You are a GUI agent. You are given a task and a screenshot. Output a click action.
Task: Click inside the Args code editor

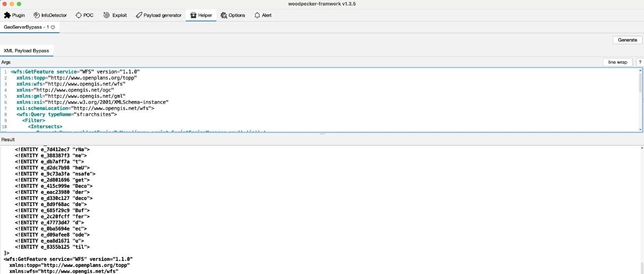pyautogui.click(x=322, y=100)
